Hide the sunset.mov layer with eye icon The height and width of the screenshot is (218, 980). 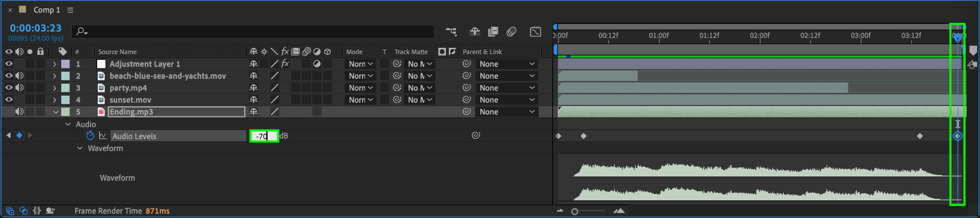[x=9, y=99]
